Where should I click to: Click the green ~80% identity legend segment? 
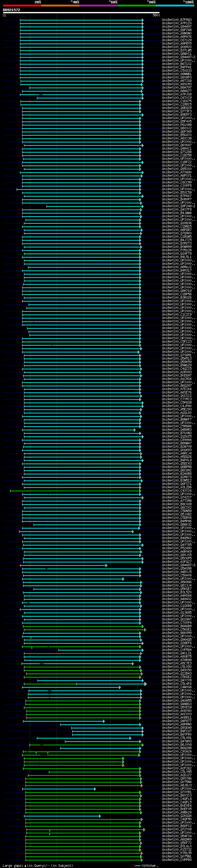[137, 6]
